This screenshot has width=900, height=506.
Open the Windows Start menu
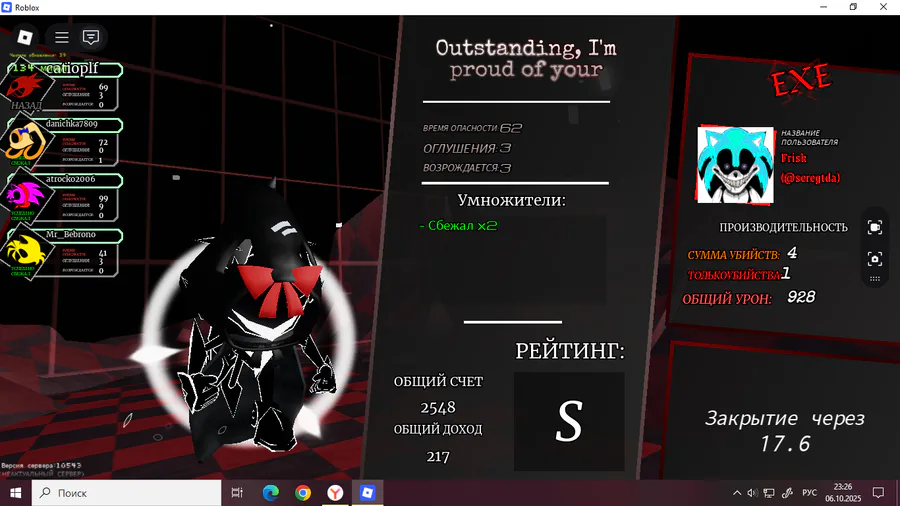[x=15, y=493]
